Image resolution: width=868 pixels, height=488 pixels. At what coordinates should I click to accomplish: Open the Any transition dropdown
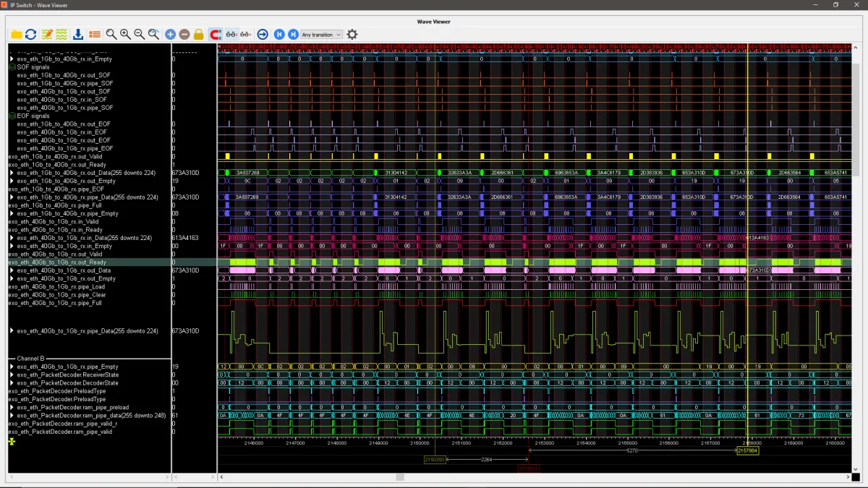pos(321,35)
